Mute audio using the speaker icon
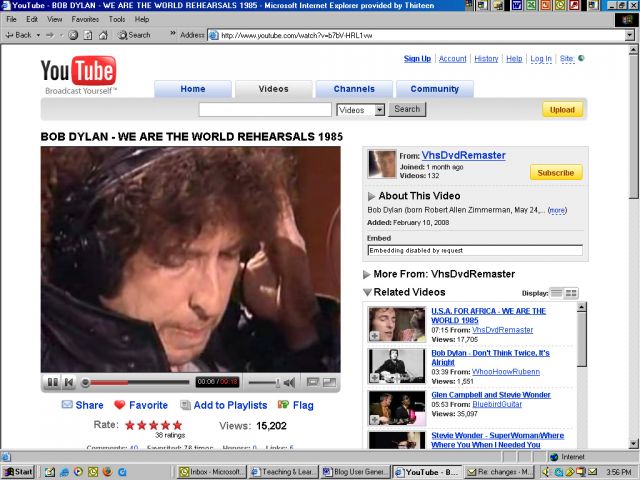The width and height of the screenshot is (640, 480). click(289, 382)
